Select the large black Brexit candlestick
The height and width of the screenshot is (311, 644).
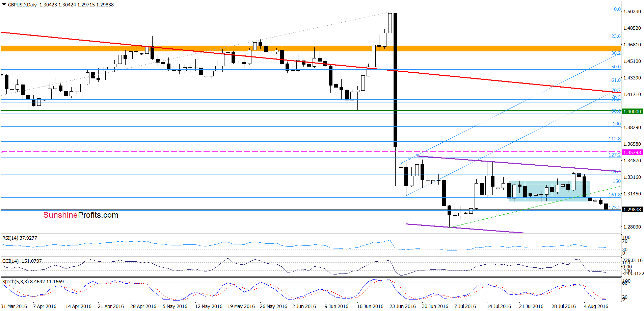395,80
